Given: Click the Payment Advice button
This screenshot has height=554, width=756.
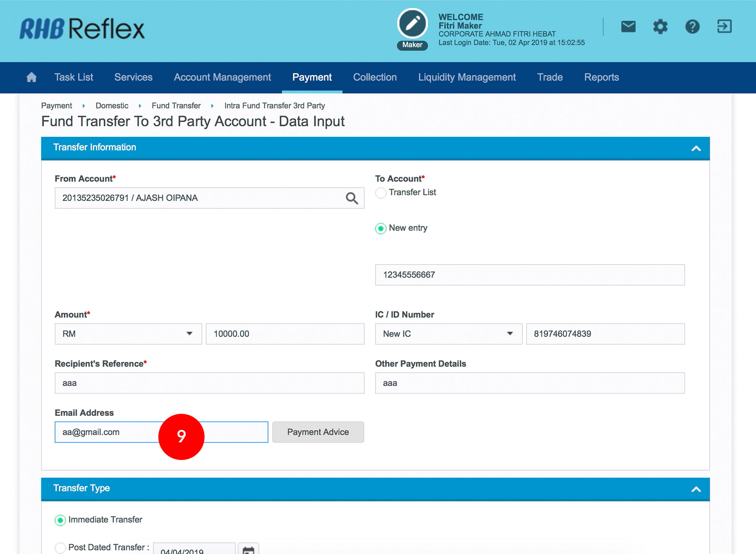Looking at the screenshot, I should click(x=318, y=432).
